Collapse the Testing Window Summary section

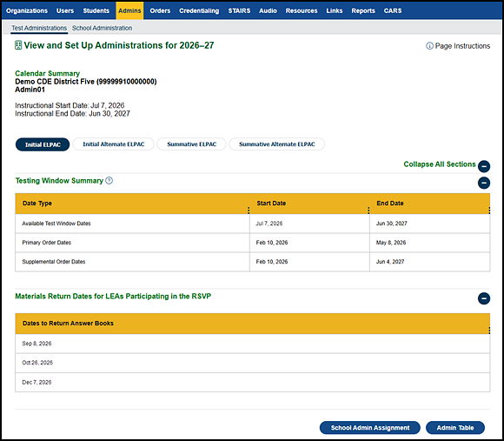484,183
